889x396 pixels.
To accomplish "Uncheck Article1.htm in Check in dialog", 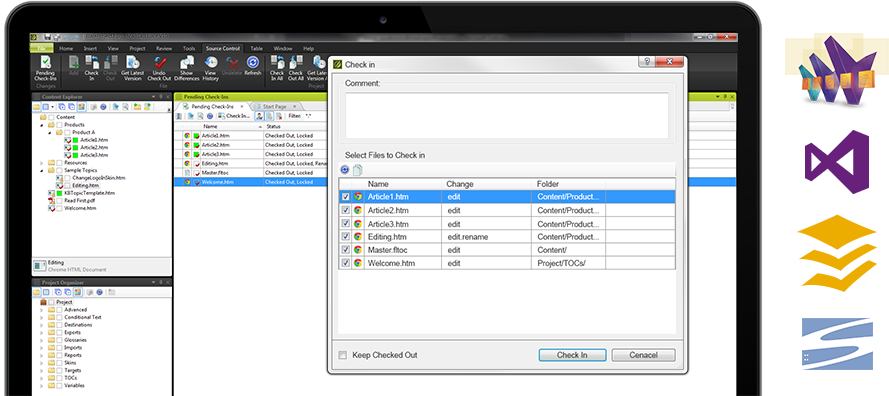I will click(345, 196).
